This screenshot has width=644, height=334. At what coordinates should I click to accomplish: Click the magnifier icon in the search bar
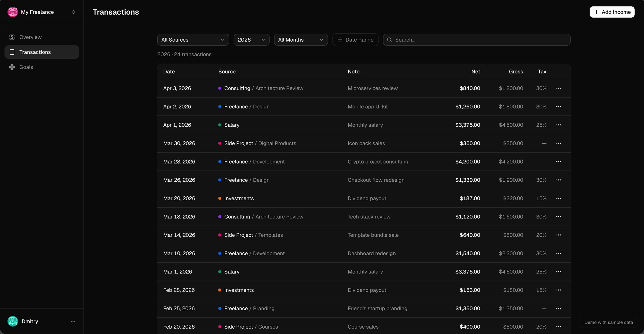tap(390, 40)
